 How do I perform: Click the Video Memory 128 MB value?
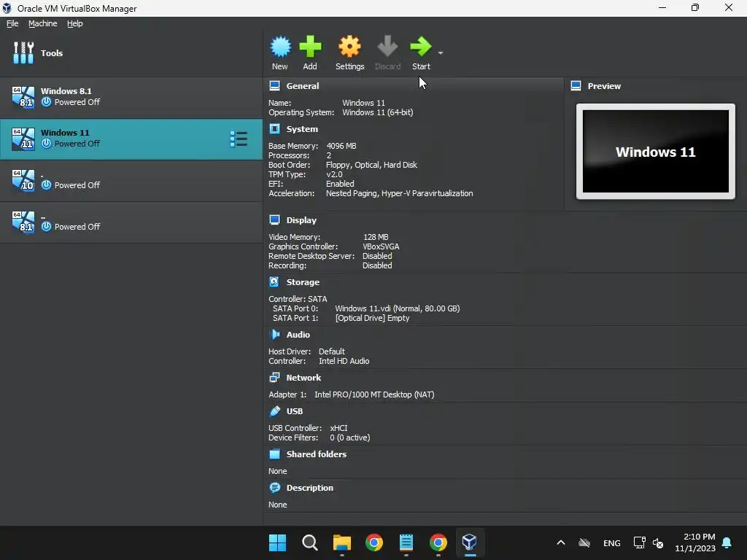tap(376, 237)
